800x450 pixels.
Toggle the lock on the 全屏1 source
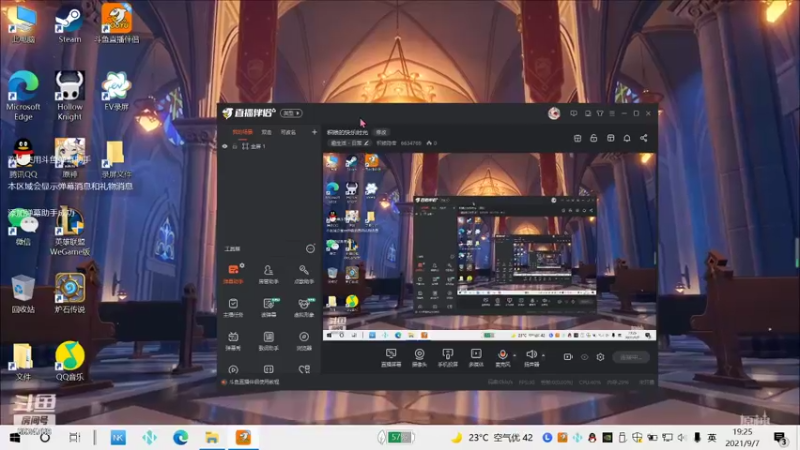(235, 146)
